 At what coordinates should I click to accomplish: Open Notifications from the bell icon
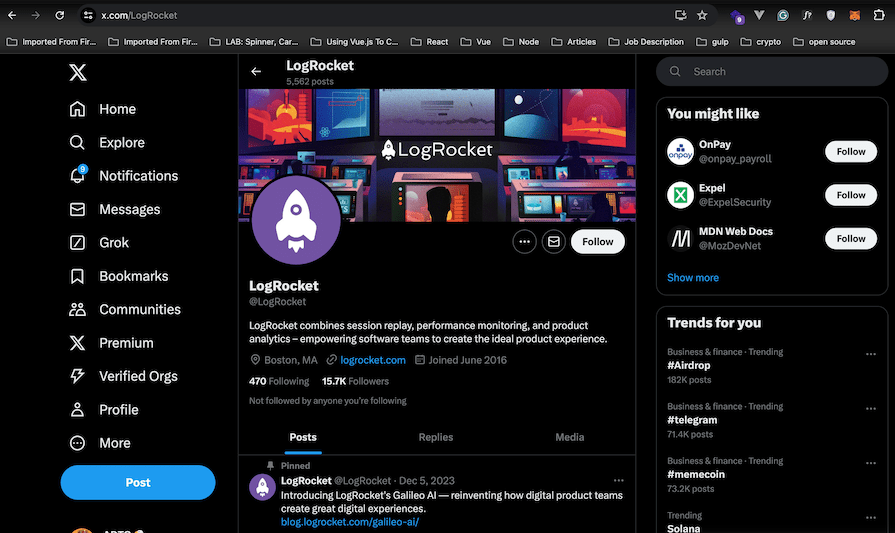tap(78, 175)
